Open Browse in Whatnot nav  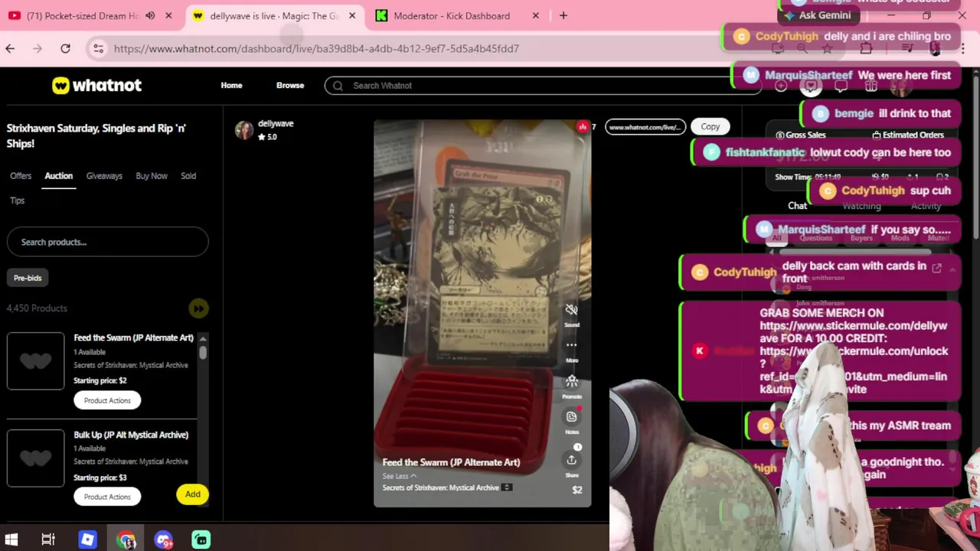[290, 86]
